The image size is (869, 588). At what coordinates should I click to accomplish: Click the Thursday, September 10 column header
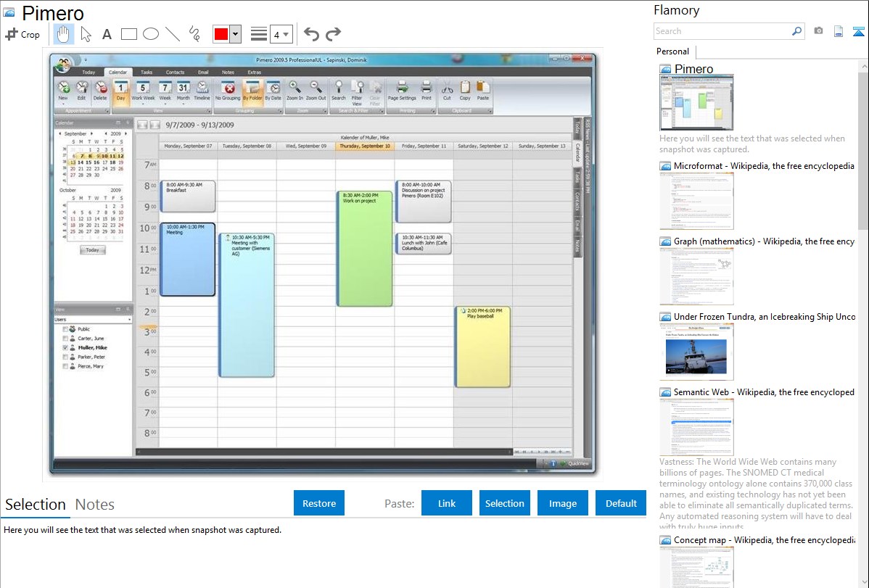pyautogui.click(x=365, y=146)
